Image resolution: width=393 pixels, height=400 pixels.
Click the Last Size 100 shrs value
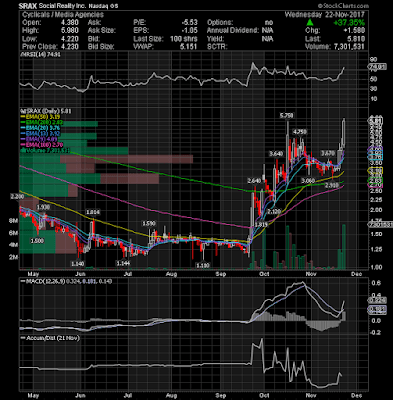click(183, 39)
